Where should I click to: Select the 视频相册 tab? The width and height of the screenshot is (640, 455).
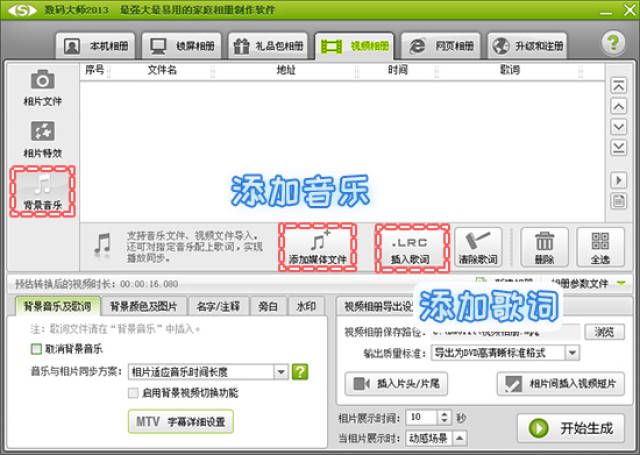pos(354,46)
